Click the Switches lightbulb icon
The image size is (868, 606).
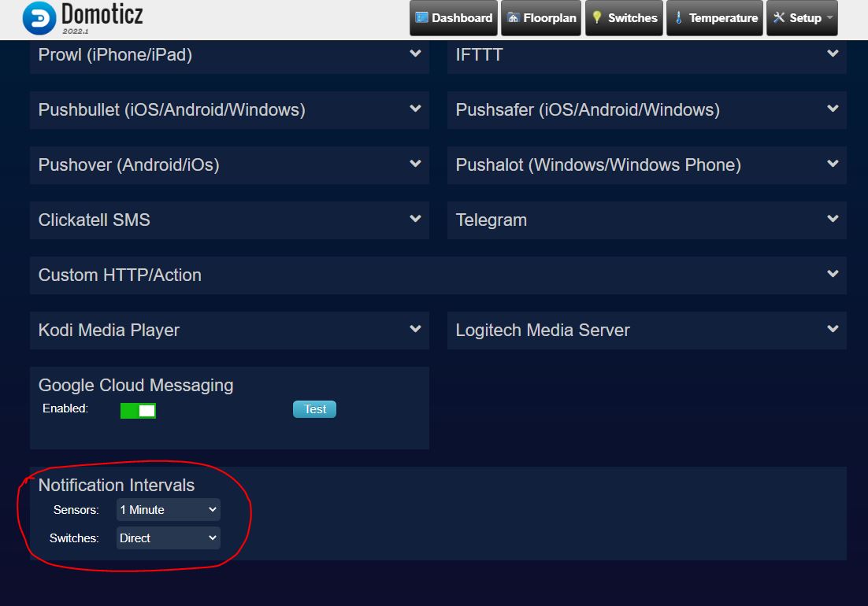coord(597,17)
